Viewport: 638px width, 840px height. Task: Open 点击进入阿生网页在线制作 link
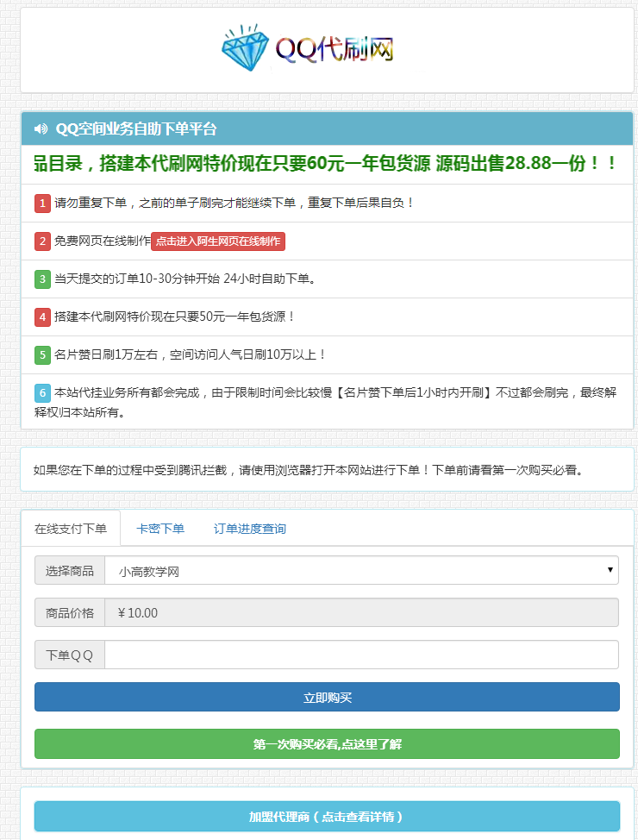(x=218, y=241)
